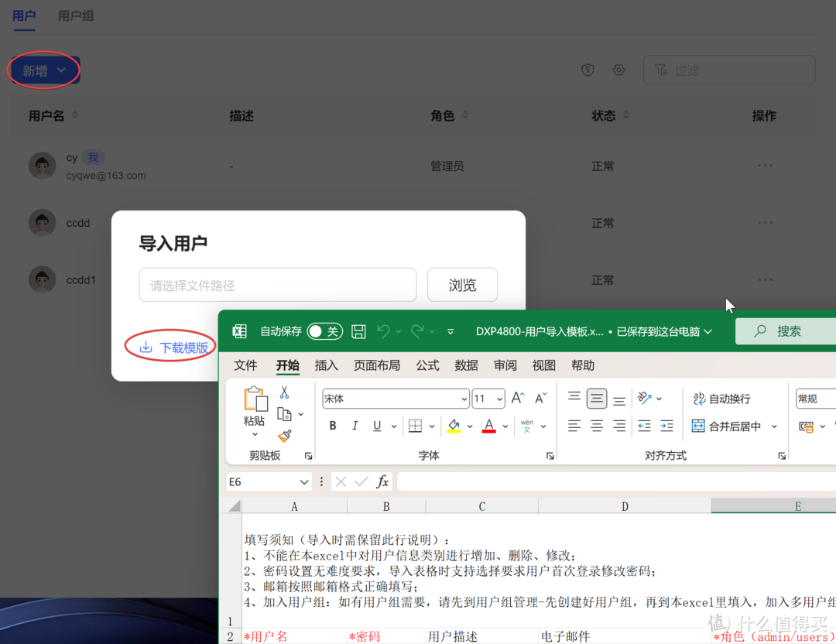Switch to the 用户组 tab
This screenshot has width=836, height=644.
pyautogui.click(x=75, y=15)
